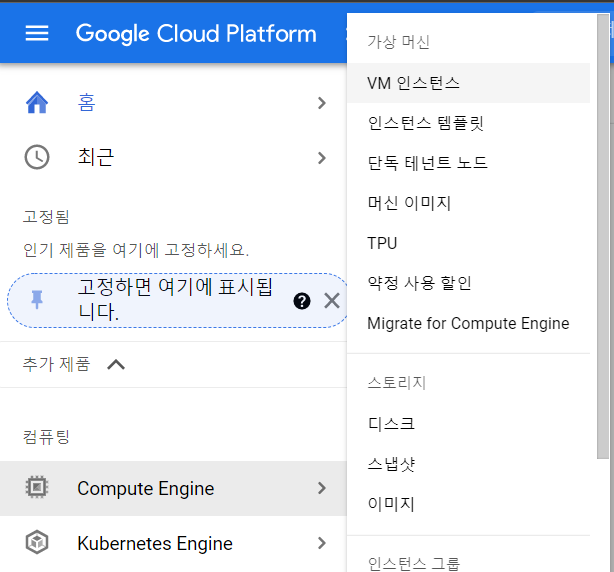Image resolution: width=614 pixels, height=572 pixels.
Task: Open the 스냅샷 menu entry
Action: tap(468, 464)
